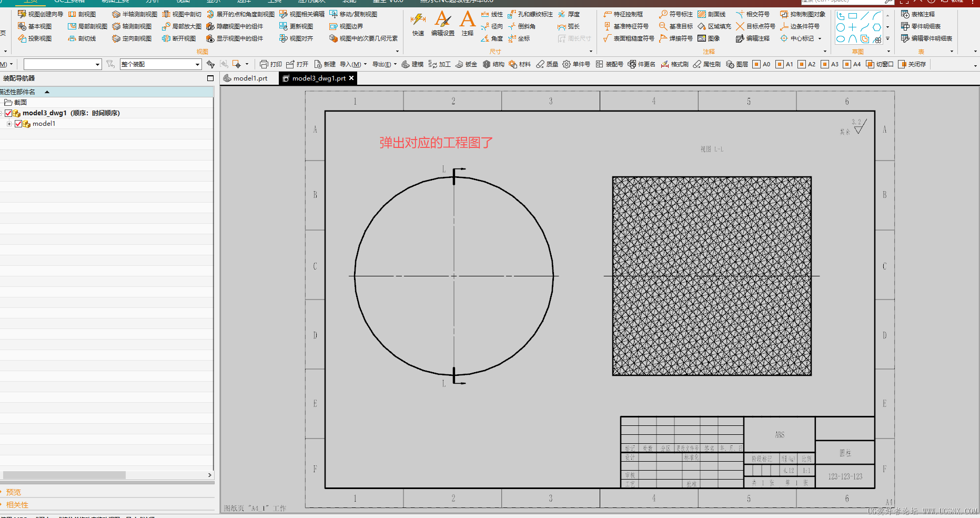The width and height of the screenshot is (980, 518).
Task: Click the Break View tool (断开视图)
Action: [x=179, y=38]
